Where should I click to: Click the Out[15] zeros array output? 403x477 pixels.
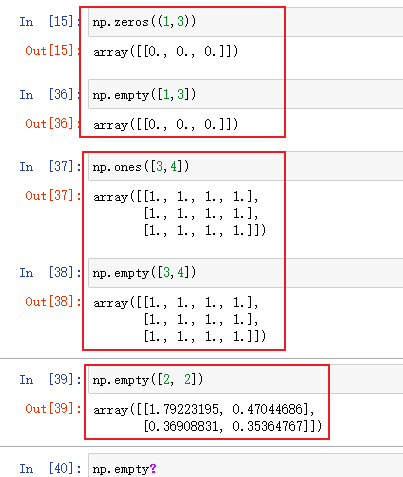(x=166, y=52)
